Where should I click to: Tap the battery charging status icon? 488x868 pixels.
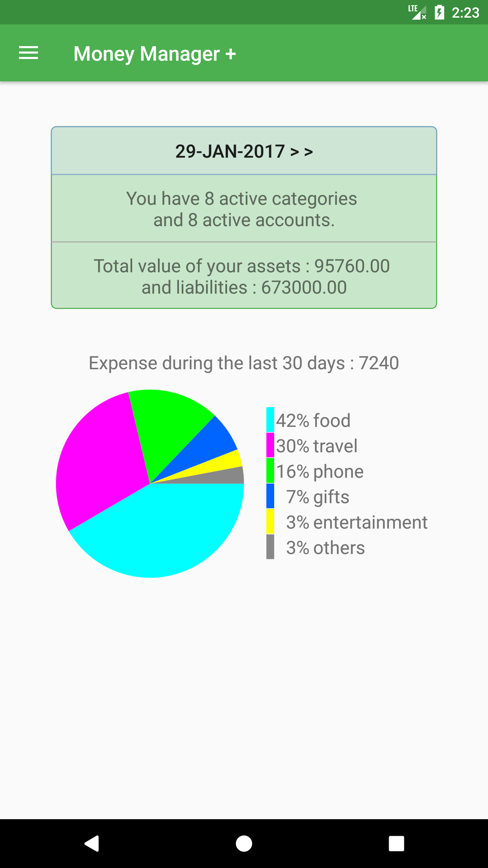click(x=439, y=13)
